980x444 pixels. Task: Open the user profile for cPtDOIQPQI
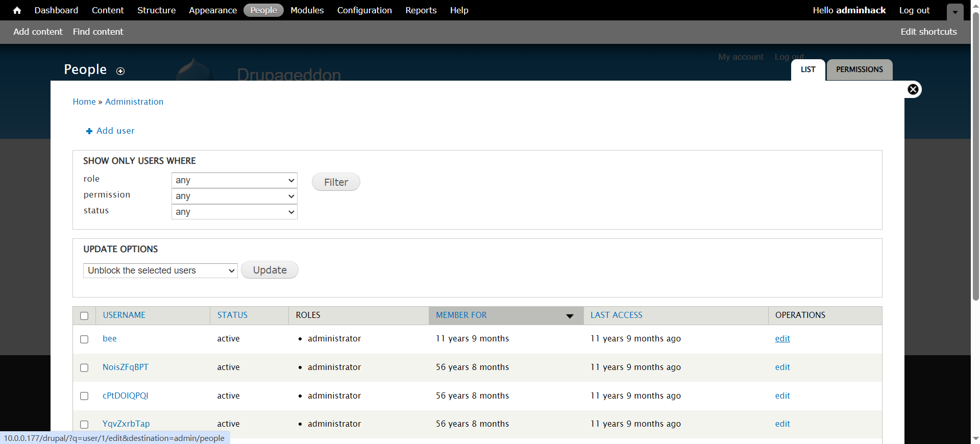(126, 396)
